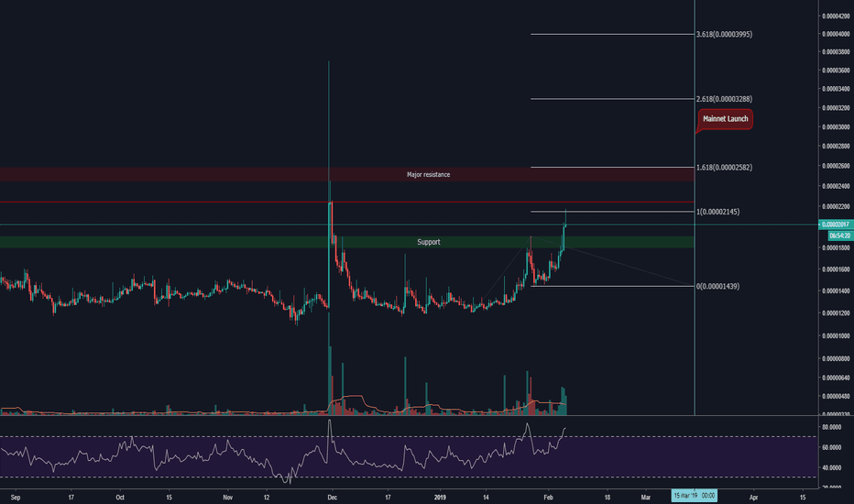
Task: Click the 1(0.00002145) Fibonacci level label
Action: point(717,212)
